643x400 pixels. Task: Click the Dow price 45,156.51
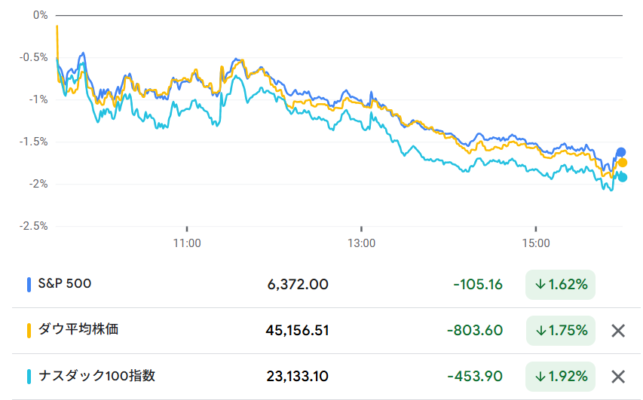click(299, 331)
